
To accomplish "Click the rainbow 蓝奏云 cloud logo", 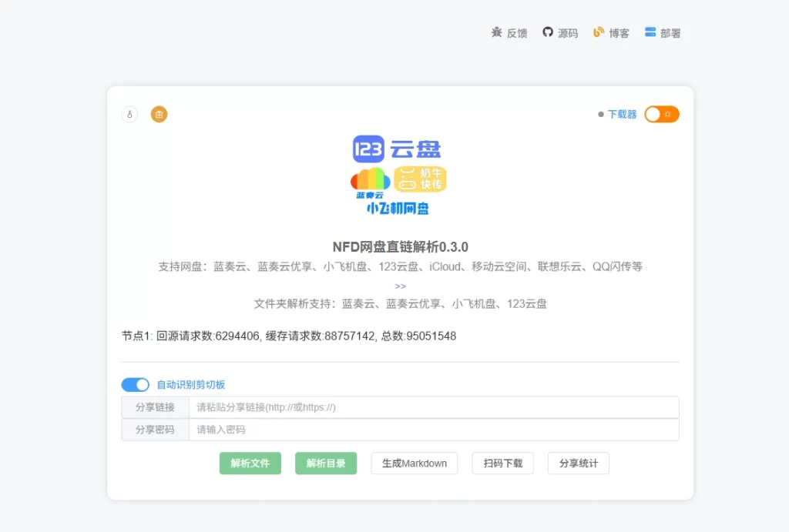I will point(371,183).
